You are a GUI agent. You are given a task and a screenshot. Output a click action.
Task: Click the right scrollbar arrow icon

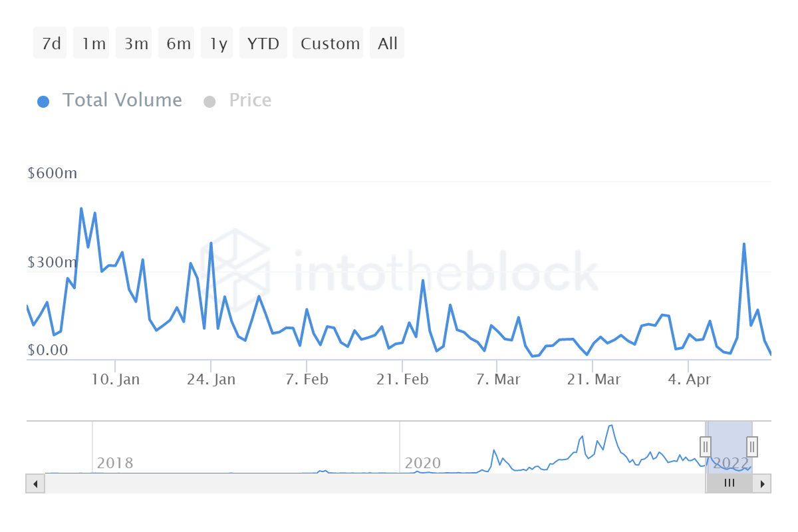point(763,483)
